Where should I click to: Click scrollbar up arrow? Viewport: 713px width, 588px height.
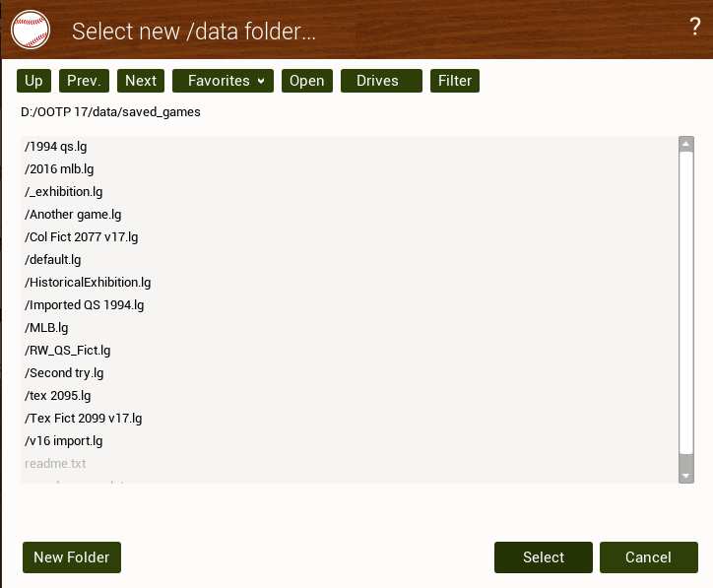[686, 144]
